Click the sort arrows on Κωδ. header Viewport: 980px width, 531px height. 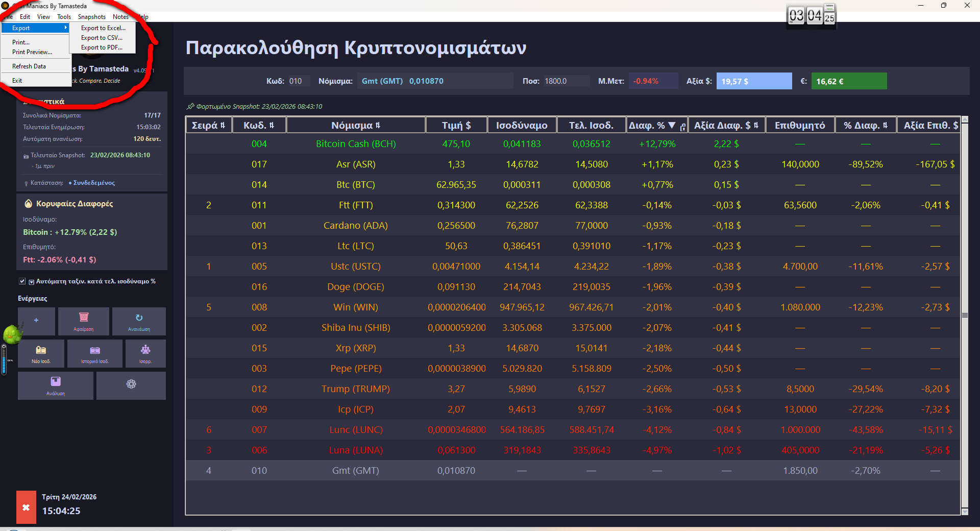271,125
